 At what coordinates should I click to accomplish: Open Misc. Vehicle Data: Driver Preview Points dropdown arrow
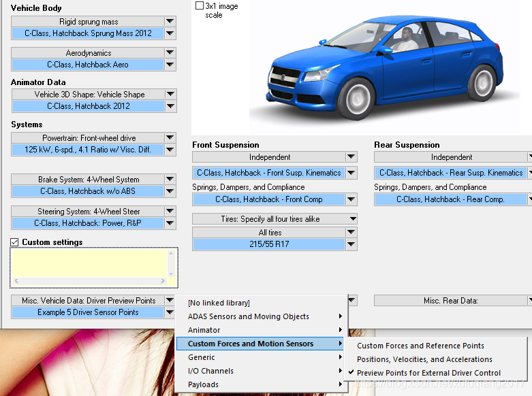pyautogui.click(x=170, y=300)
